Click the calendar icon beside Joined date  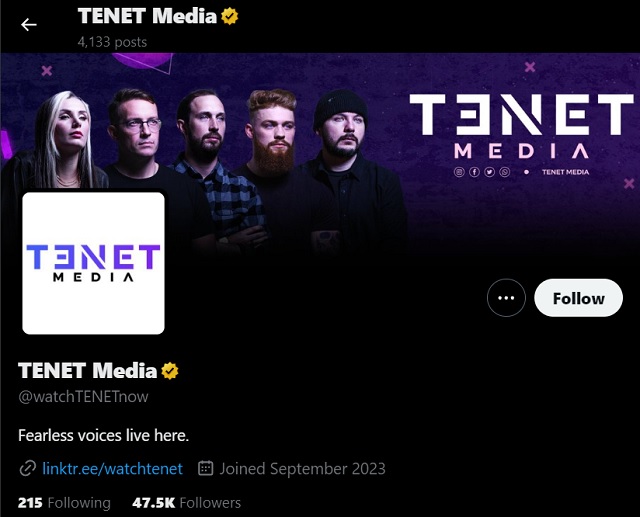click(x=205, y=468)
